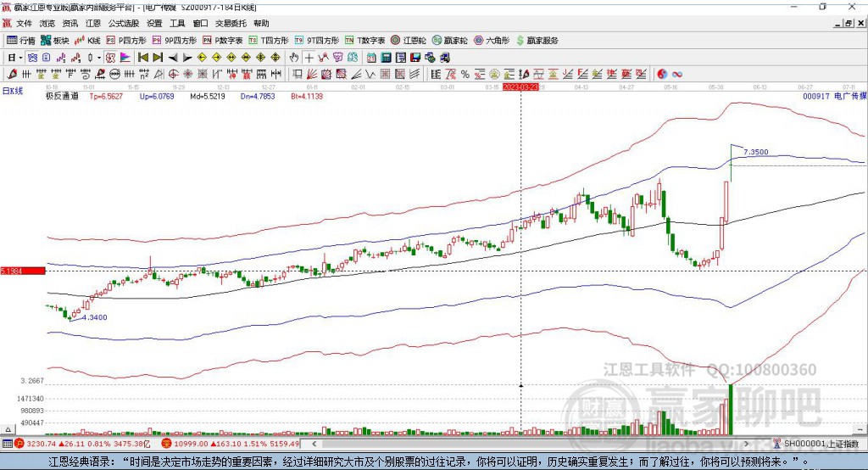Open the 窗口 menu
This screenshot has width=868, height=470.
click(200, 23)
